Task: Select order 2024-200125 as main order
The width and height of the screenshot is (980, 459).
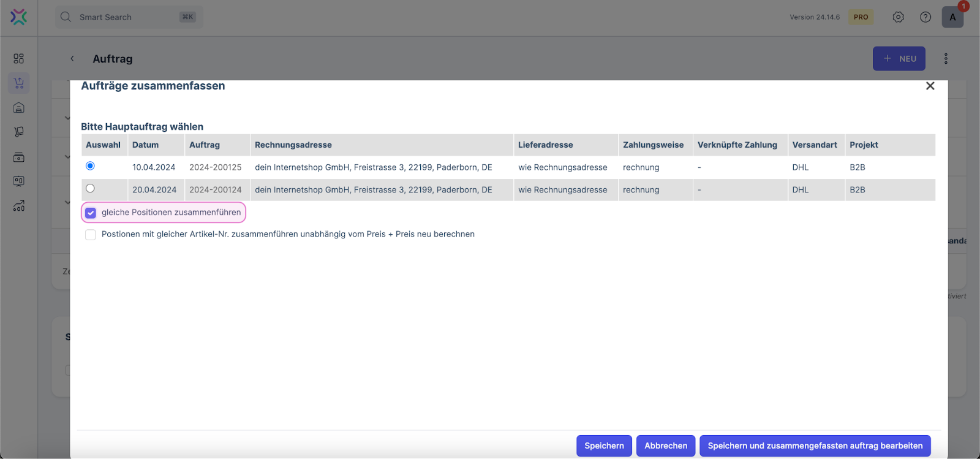Action: 90,166
